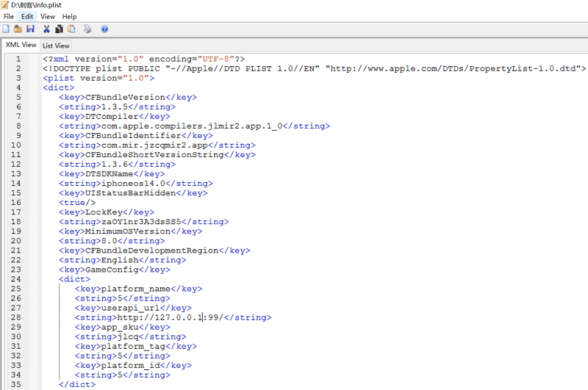Open the File menu
The width and height of the screenshot is (588, 390).
[x=9, y=16]
